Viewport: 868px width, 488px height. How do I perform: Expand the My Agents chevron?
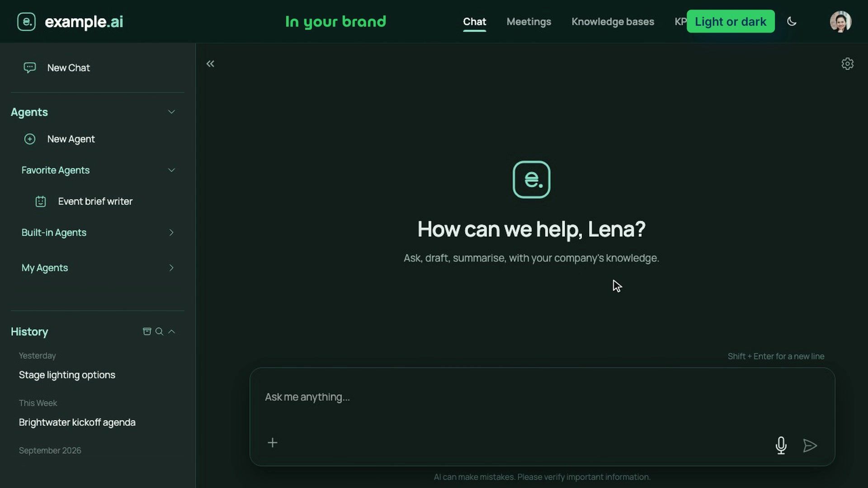click(171, 268)
